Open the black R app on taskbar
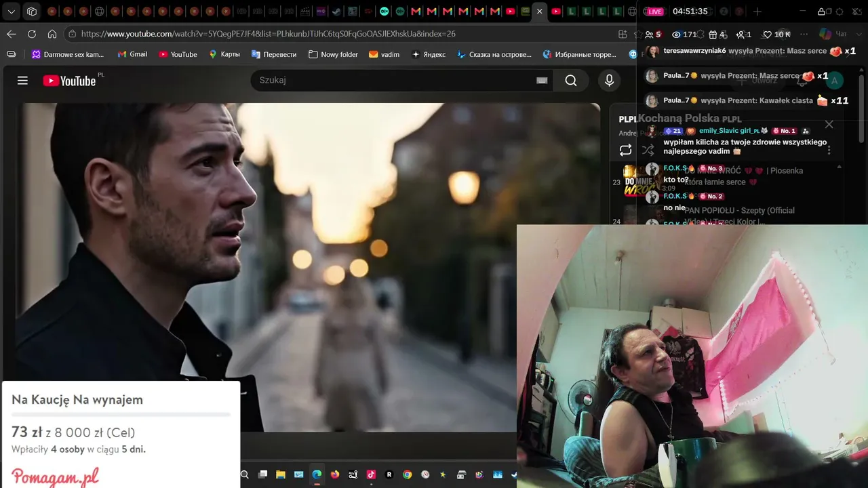 [389, 475]
